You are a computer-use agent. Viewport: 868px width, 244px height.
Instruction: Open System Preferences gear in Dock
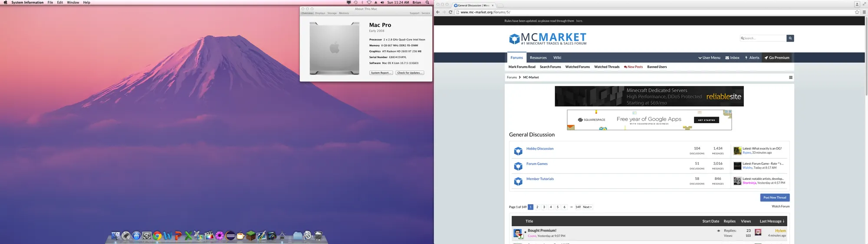147,235
